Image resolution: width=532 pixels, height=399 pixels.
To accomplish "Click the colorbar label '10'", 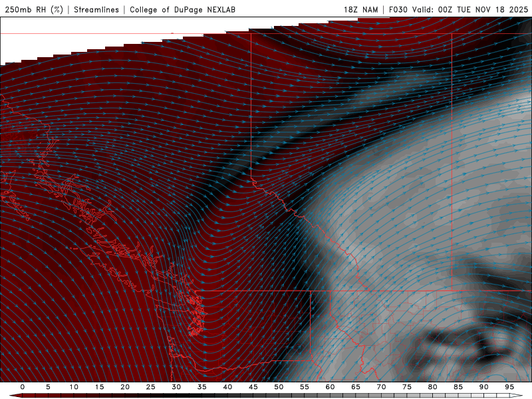I will coord(74,387).
